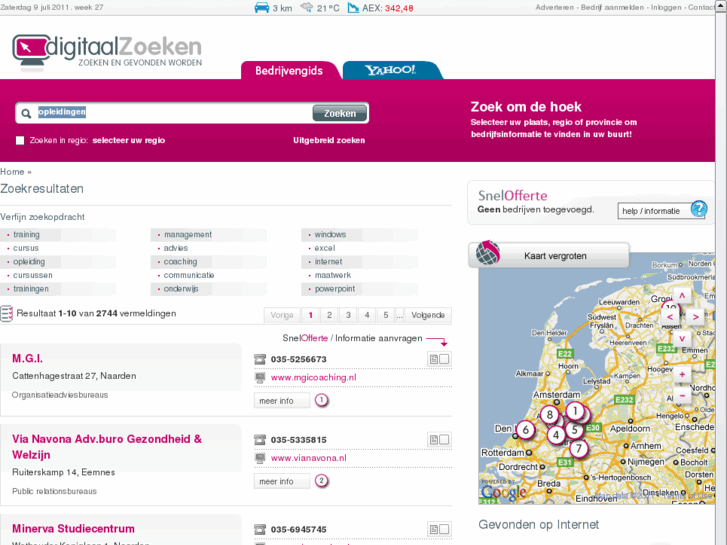This screenshot has width=727, height=545.
Task: Click phone icon next to 035-6945745
Action: [x=260, y=529]
